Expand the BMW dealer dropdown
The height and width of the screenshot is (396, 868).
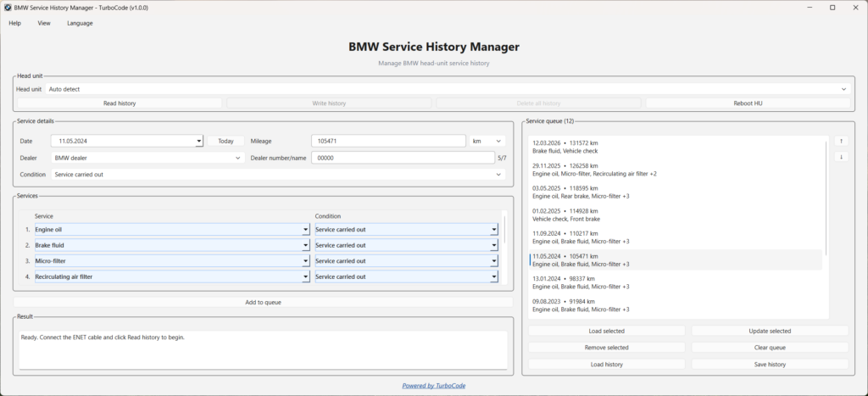tap(147, 158)
